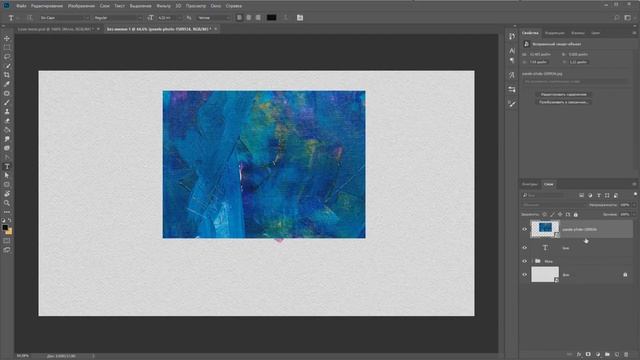Open the Фильтр menu
Screen dimensions: 640x360
[x=163, y=6]
